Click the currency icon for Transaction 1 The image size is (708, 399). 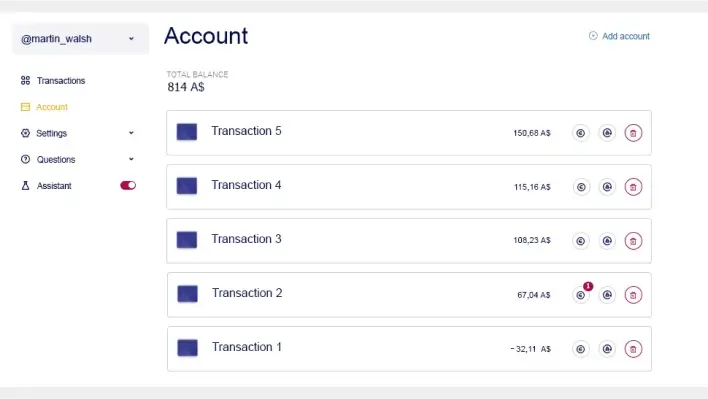[581, 349]
